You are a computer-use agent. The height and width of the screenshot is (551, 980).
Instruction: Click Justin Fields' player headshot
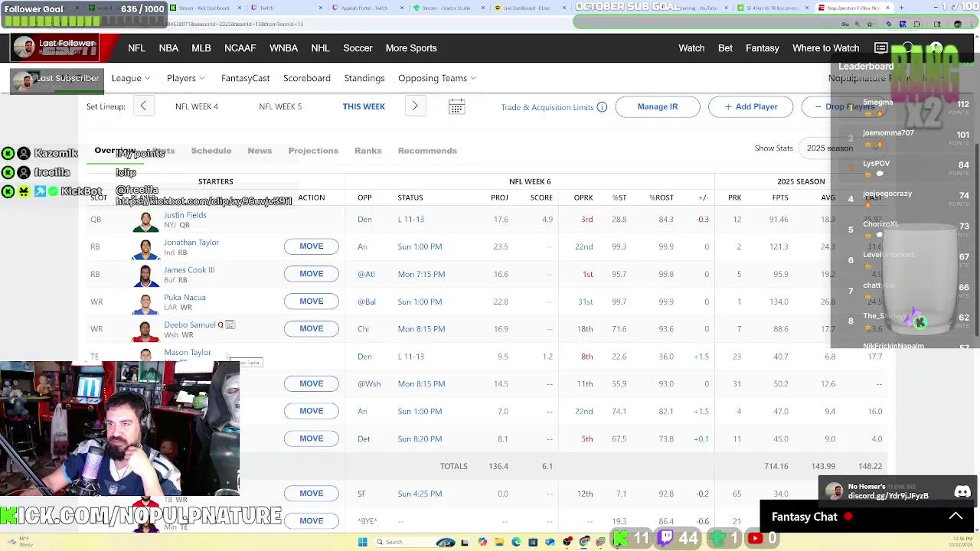pyautogui.click(x=145, y=220)
